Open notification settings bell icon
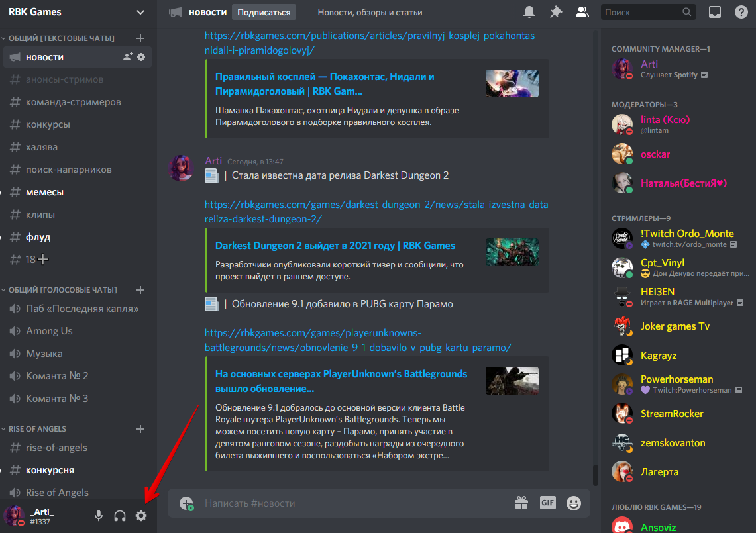Viewport: 756px width, 533px height. tap(529, 12)
